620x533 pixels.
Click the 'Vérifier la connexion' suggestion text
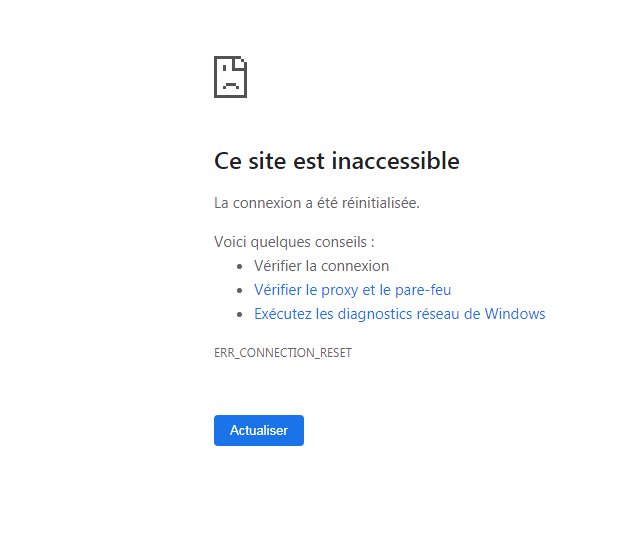pyautogui.click(x=321, y=266)
